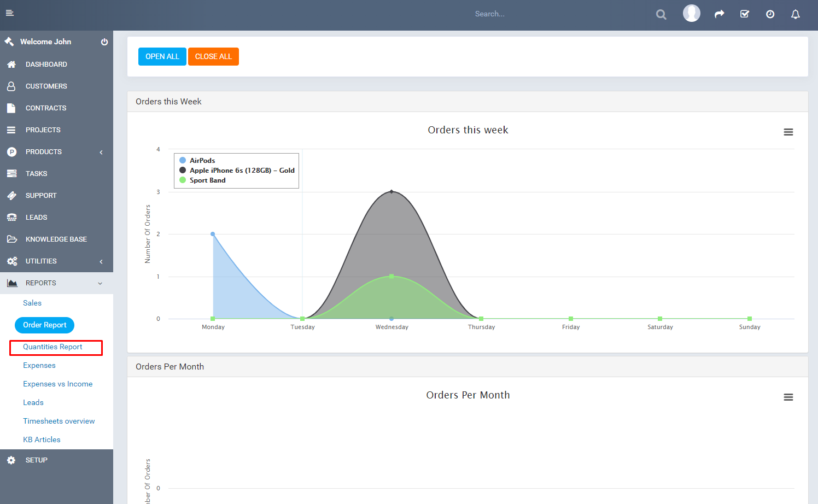Click the Contracts document icon
Image resolution: width=818 pixels, height=504 pixels.
pyautogui.click(x=11, y=108)
